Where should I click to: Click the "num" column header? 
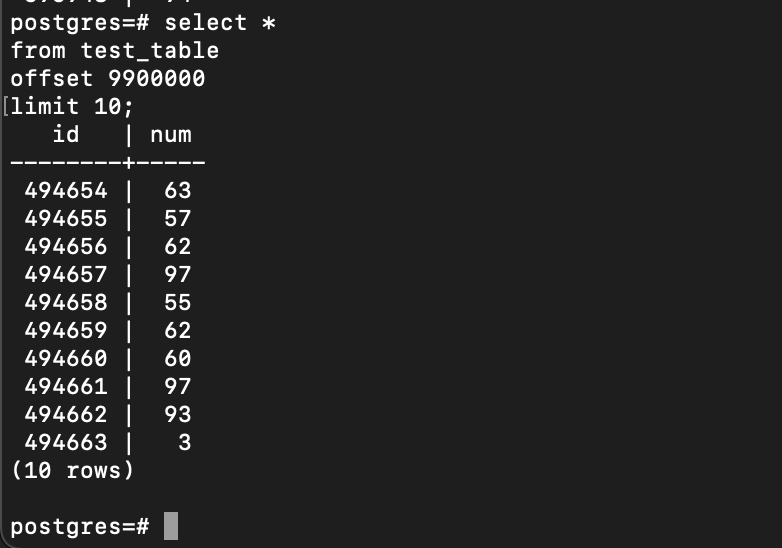[x=170, y=134]
